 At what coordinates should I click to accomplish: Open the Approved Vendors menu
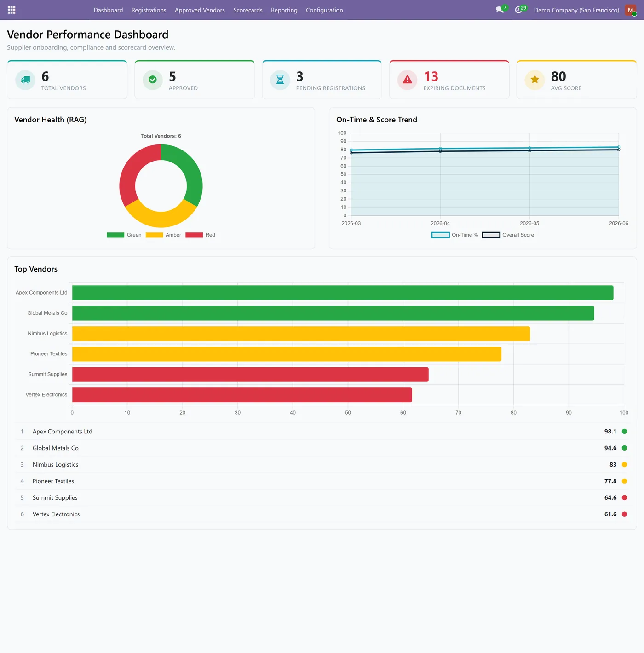(x=200, y=10)
